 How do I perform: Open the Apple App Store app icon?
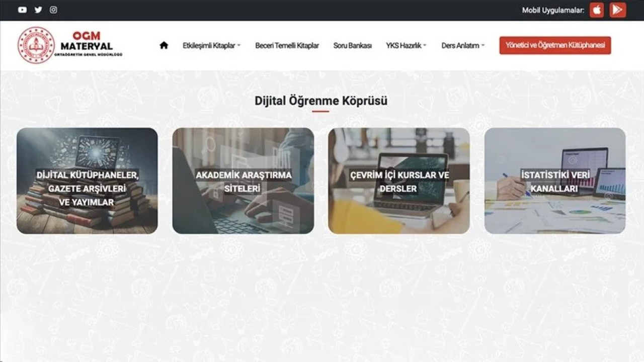point(597,10)
